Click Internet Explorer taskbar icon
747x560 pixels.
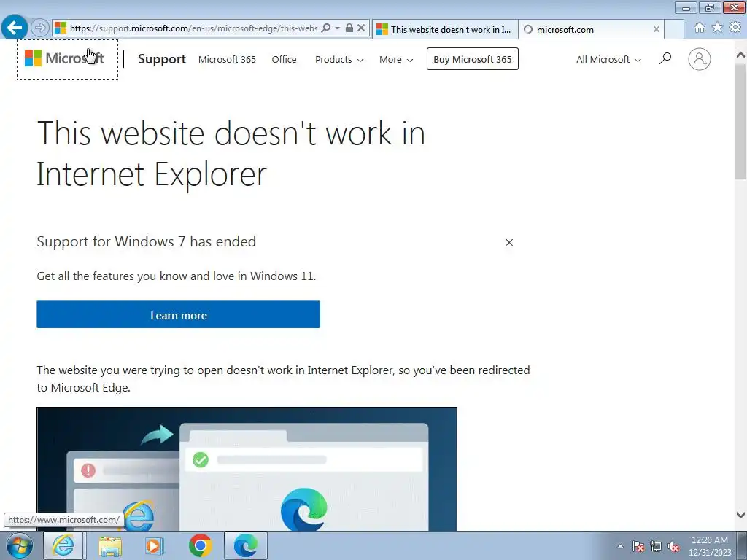tap(64, 545)
